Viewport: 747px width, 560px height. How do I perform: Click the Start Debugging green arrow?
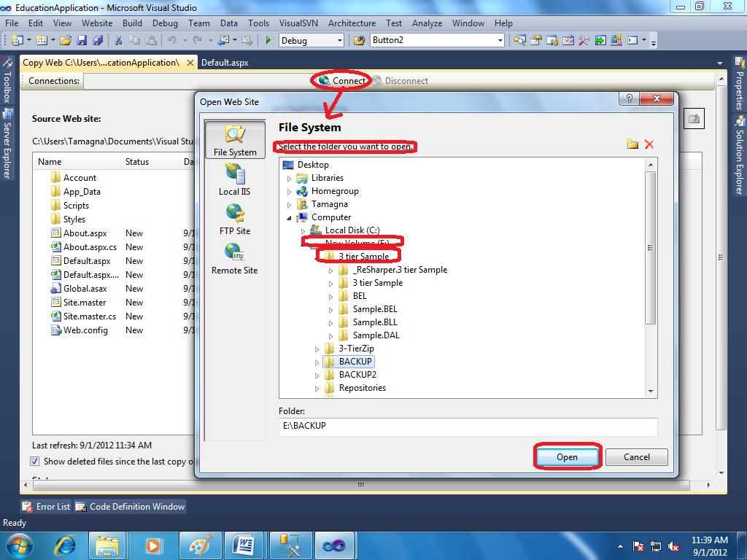coord(268,41)
